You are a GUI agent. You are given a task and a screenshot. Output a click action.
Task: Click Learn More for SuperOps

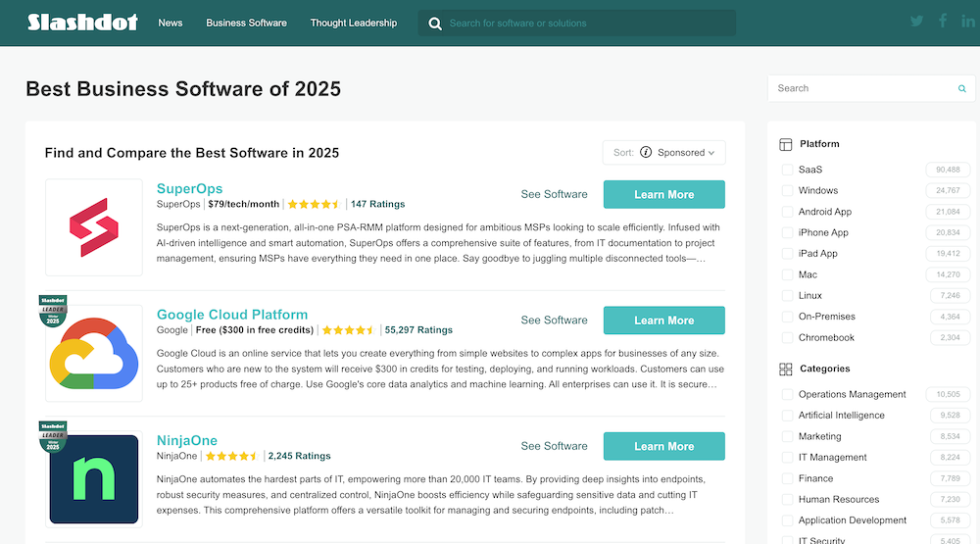point(663,194)
